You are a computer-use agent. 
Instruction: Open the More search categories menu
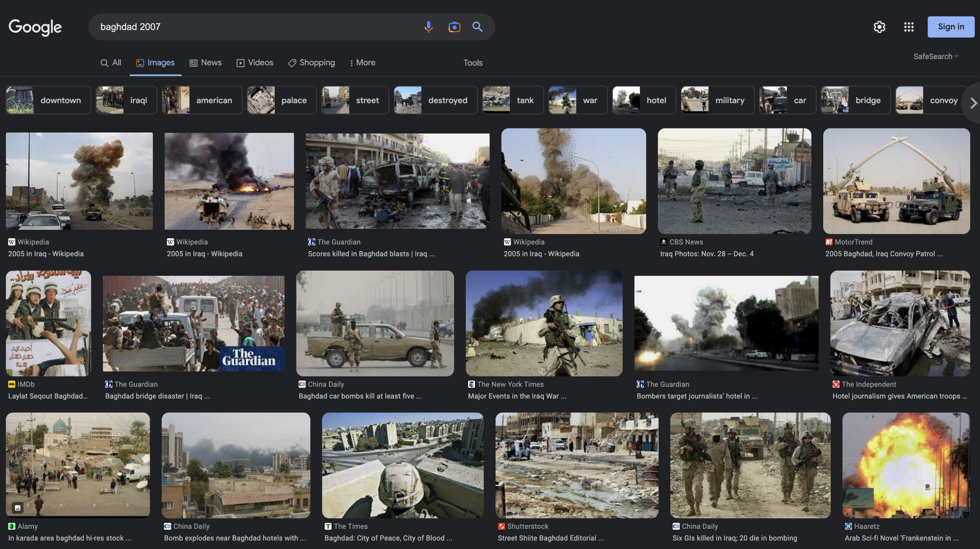[x=362, y=63]
